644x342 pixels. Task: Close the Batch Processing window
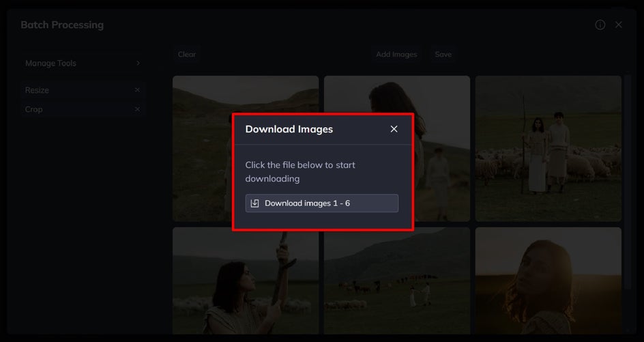click(x=619, y=25)
